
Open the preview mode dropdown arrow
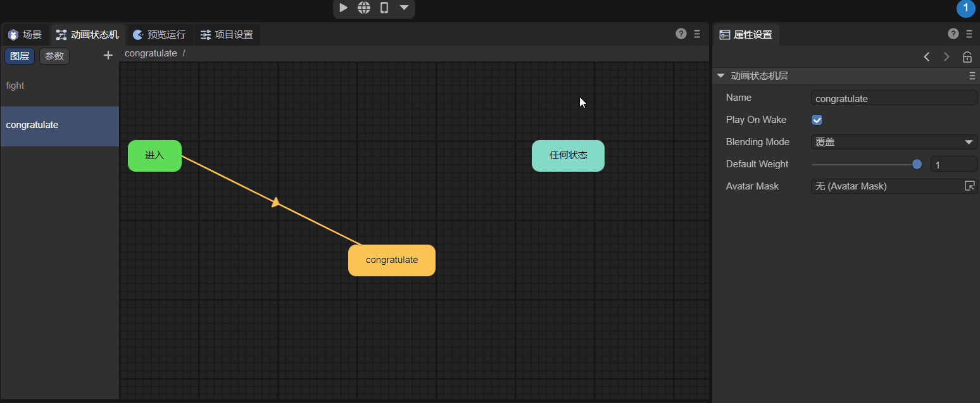pyautogui.click(x=404, y=8)
